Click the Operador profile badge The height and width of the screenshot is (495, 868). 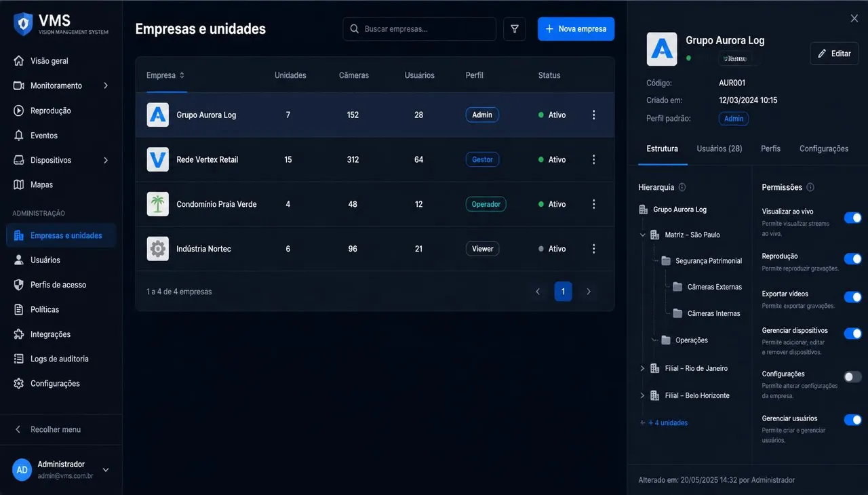coord(486,204)
